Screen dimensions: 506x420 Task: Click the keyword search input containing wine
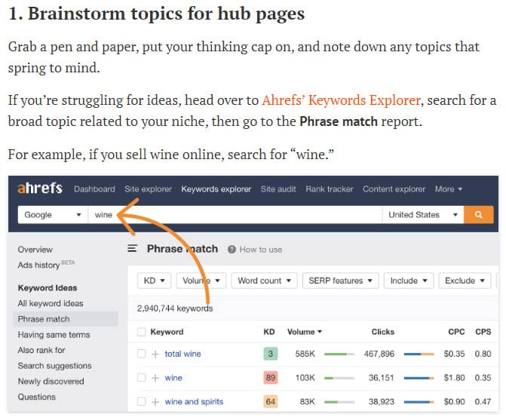pyautogui.click(x=234, y=215)
